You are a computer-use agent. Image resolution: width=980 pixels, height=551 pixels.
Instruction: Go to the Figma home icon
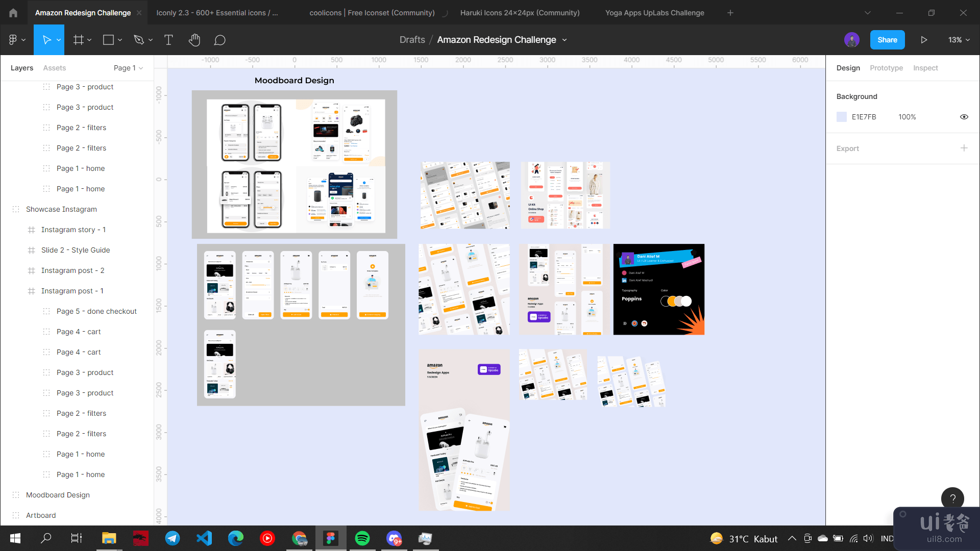(13, 13)
